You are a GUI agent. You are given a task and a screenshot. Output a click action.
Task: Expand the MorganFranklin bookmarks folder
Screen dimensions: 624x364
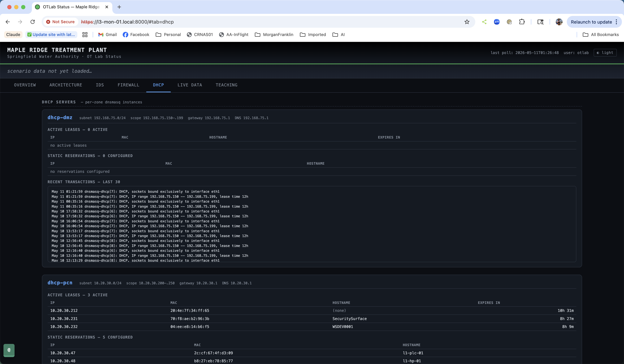click(274, 35)
